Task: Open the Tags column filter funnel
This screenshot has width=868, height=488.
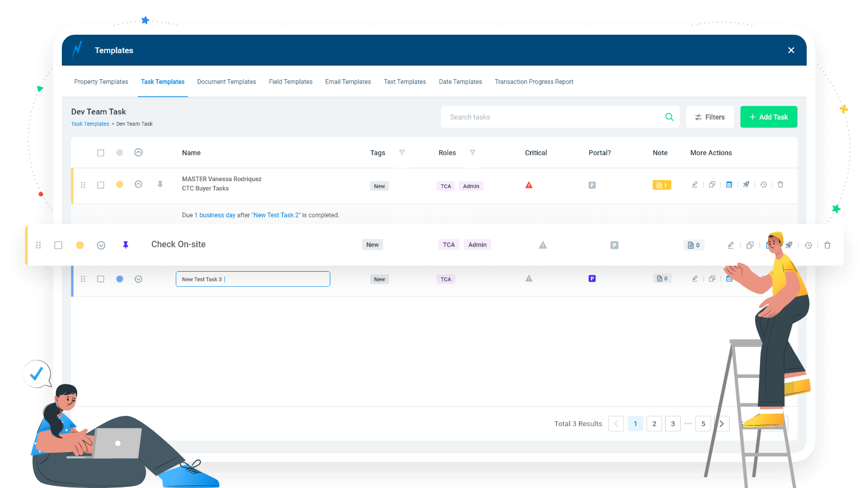Action: tap(402, 152)
